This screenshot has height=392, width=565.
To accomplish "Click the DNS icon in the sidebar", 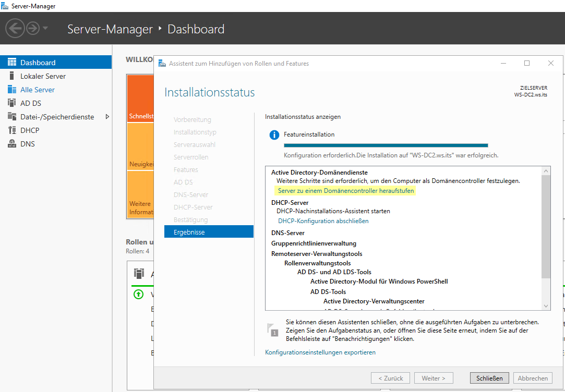I will tap(12, 144).
